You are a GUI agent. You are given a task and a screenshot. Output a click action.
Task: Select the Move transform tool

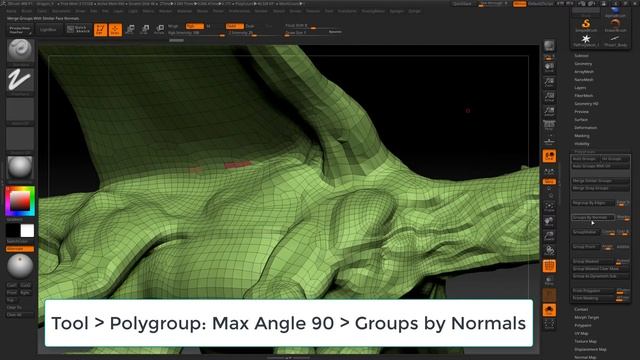click(x=130, y=29)
